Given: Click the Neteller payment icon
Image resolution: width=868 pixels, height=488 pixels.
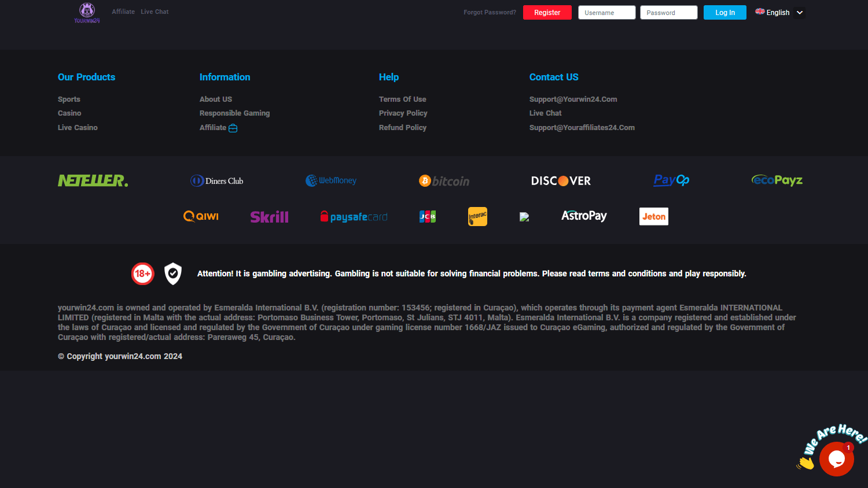Looking at the screenshot, I should [x=93, y=180].
